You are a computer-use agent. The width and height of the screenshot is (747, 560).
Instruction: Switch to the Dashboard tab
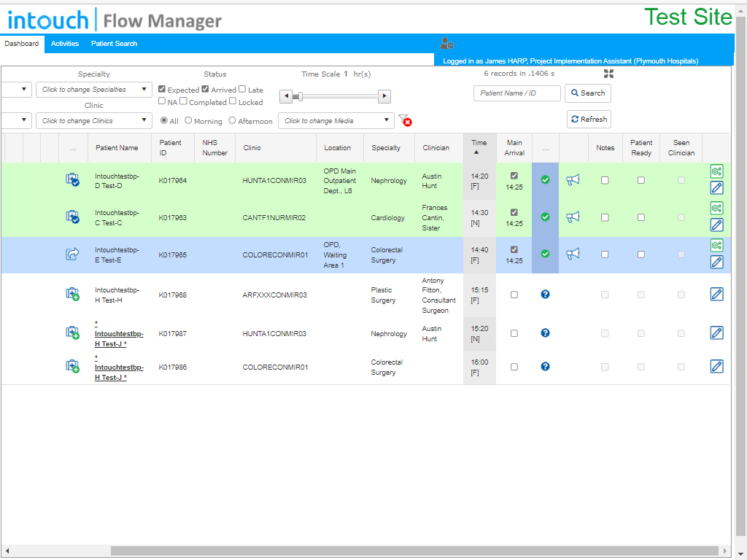(x=22, y=44)
